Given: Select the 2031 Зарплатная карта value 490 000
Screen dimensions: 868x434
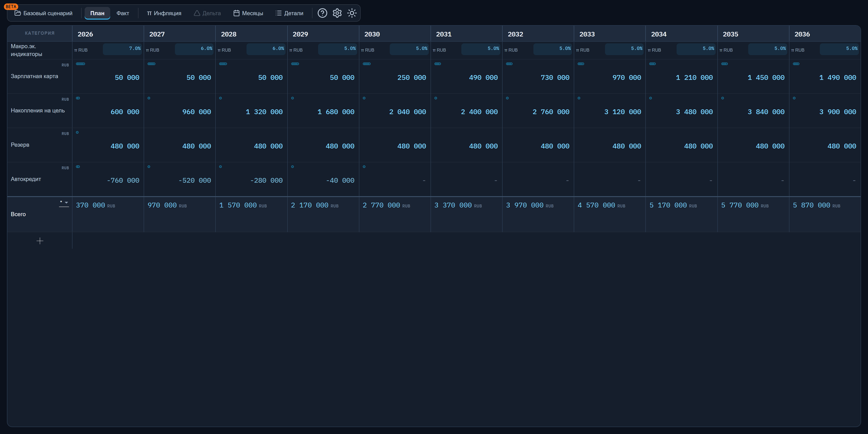Looking at the screenshot, I should click(483, 77).
